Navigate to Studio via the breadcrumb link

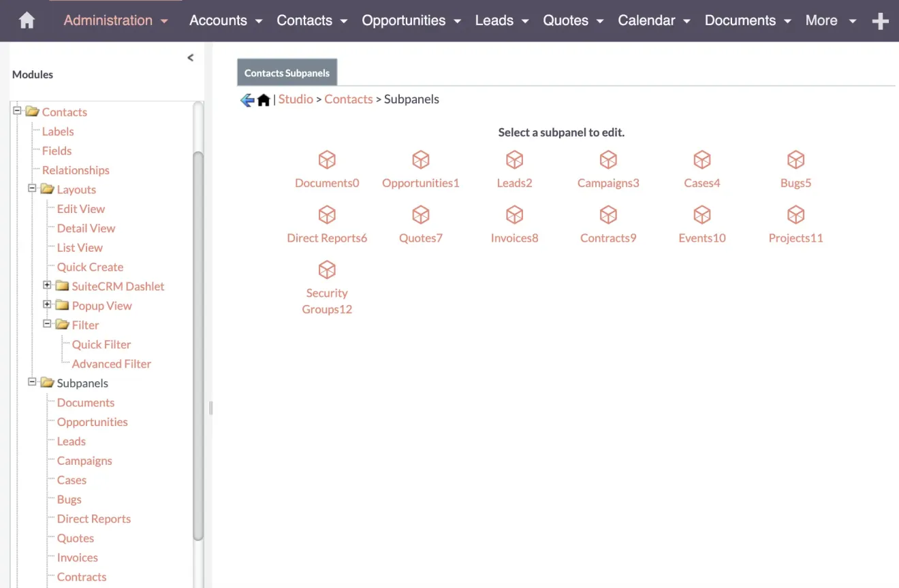coord(295,99)
